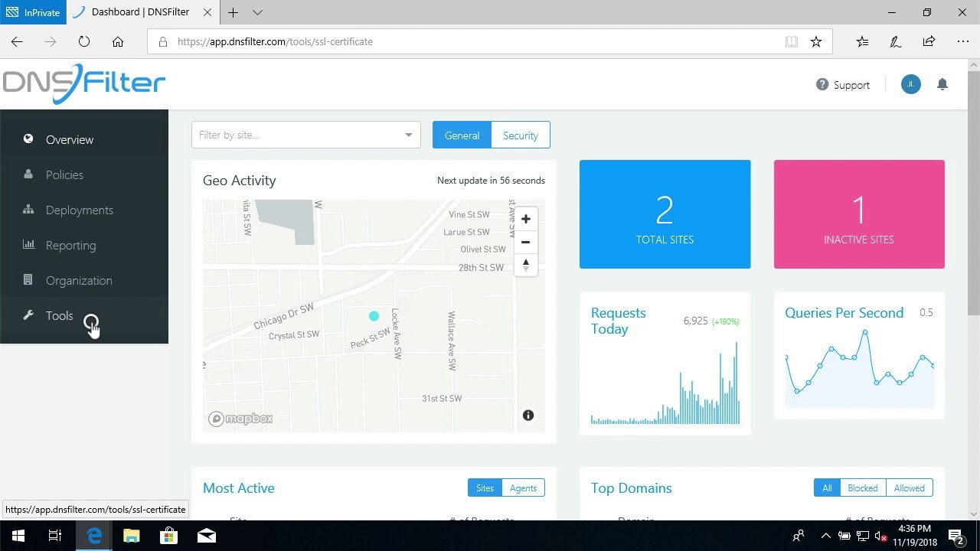Reset map bearing with compass icon

coord(525,265)
